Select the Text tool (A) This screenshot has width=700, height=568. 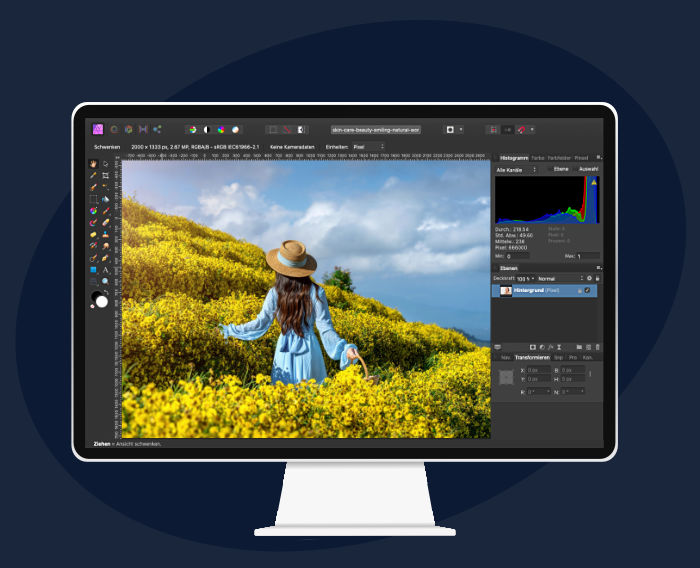pyautogui.click(x=106, y=270)
